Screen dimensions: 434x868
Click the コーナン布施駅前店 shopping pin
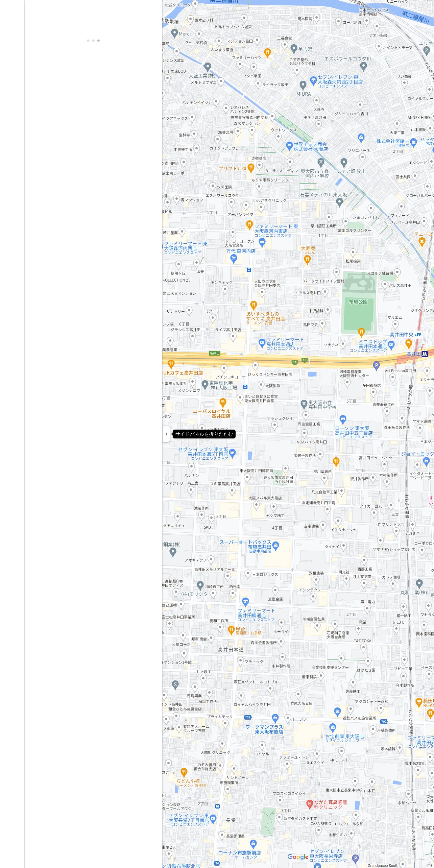[x=253, y=844]
